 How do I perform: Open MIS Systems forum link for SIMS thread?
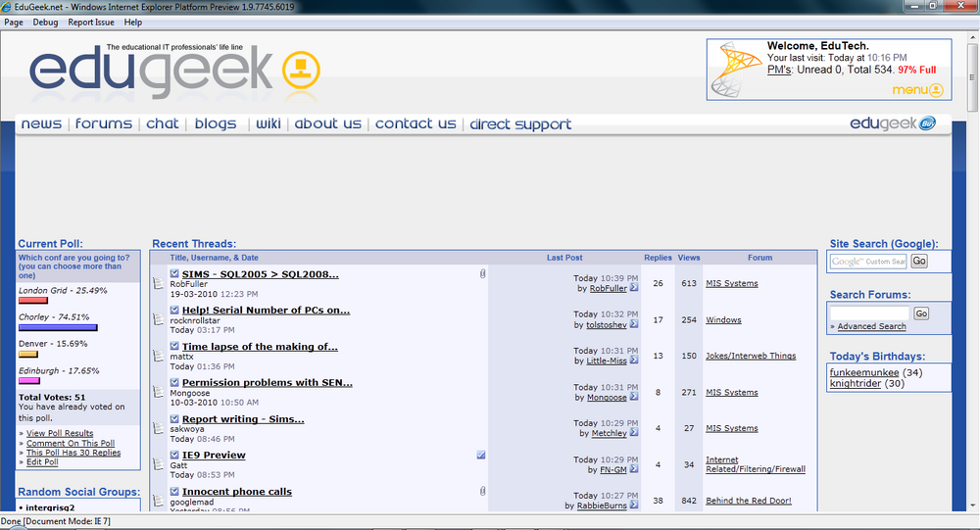(x=732, y=283)
